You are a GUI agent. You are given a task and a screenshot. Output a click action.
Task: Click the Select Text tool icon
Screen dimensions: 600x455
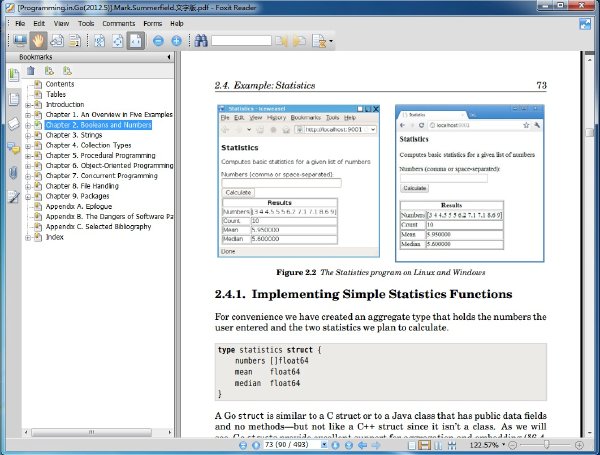pyautogui.click(x=75, y=41)
